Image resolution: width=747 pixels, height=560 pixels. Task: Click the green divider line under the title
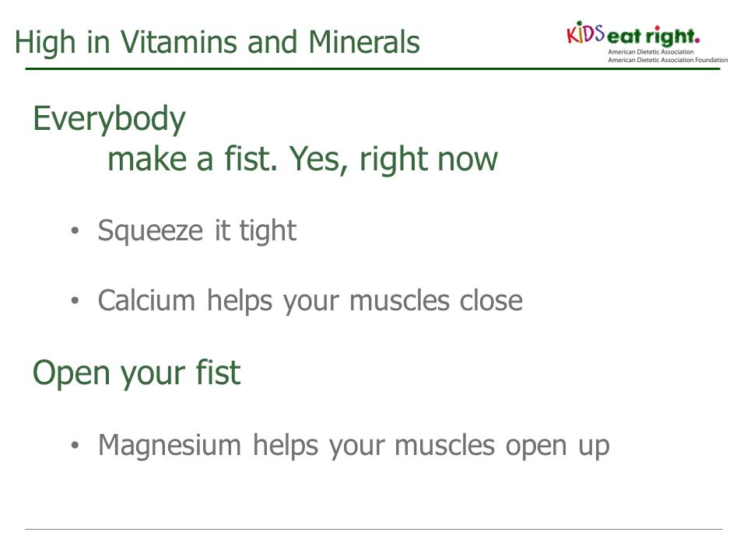click(373, 69)
